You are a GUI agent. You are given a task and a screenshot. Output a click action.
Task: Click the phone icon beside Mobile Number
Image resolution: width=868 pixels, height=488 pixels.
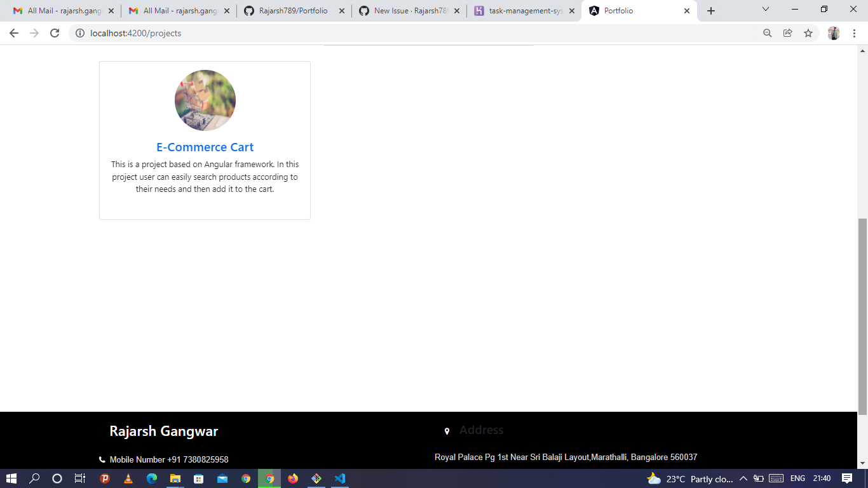[x=102, y=459]
